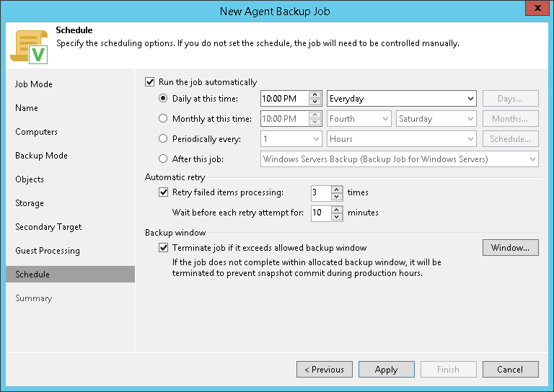Screen dimensions: 554x392
Task: Open the Everyday dropdown
Action: 401,99
